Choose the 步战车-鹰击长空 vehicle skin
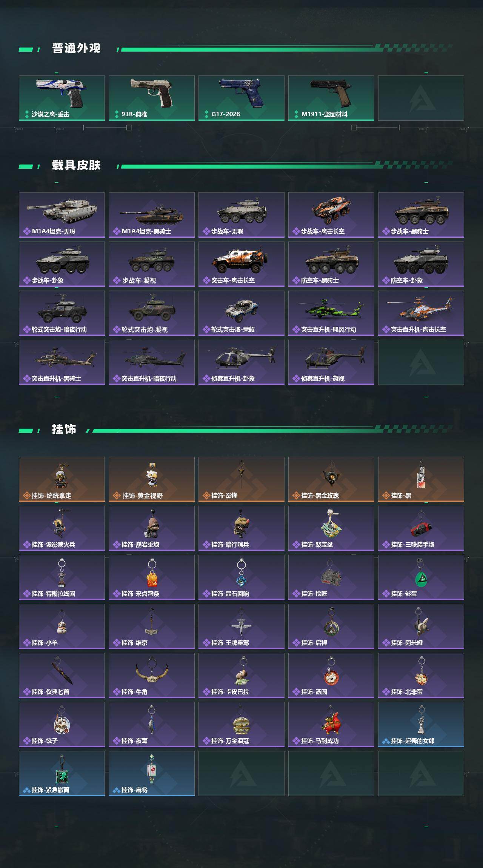Viewport: 483px width, 868px height. click(x=331, y=215)
